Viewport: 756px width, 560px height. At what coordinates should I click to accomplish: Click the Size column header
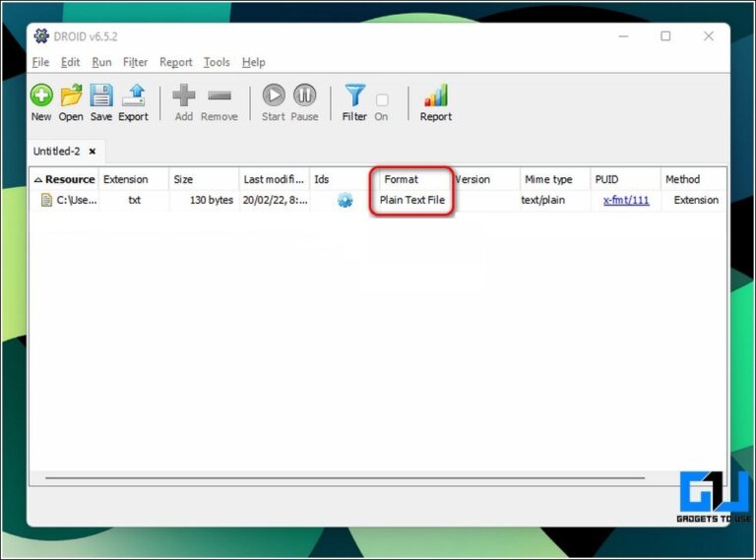[x=204, y=179]
